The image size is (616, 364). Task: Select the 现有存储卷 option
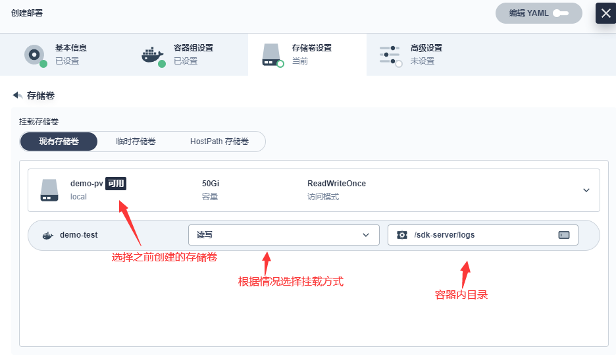point(59,142)
